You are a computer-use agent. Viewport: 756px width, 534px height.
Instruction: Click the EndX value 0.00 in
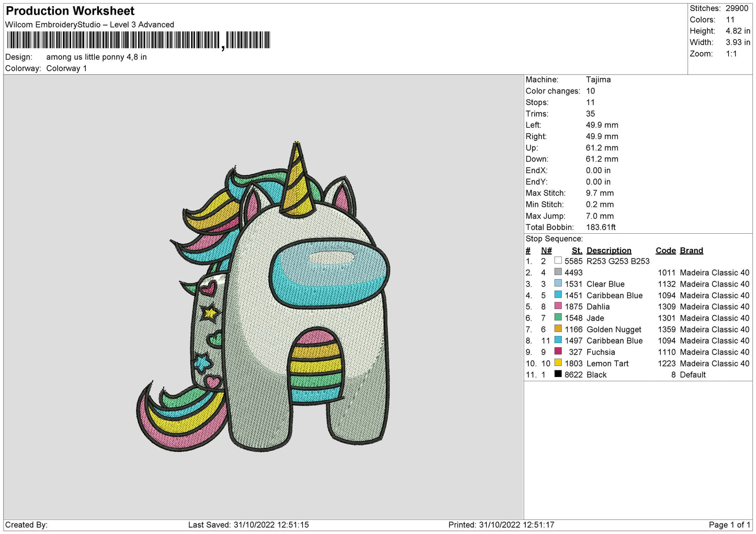coord(598,171)
